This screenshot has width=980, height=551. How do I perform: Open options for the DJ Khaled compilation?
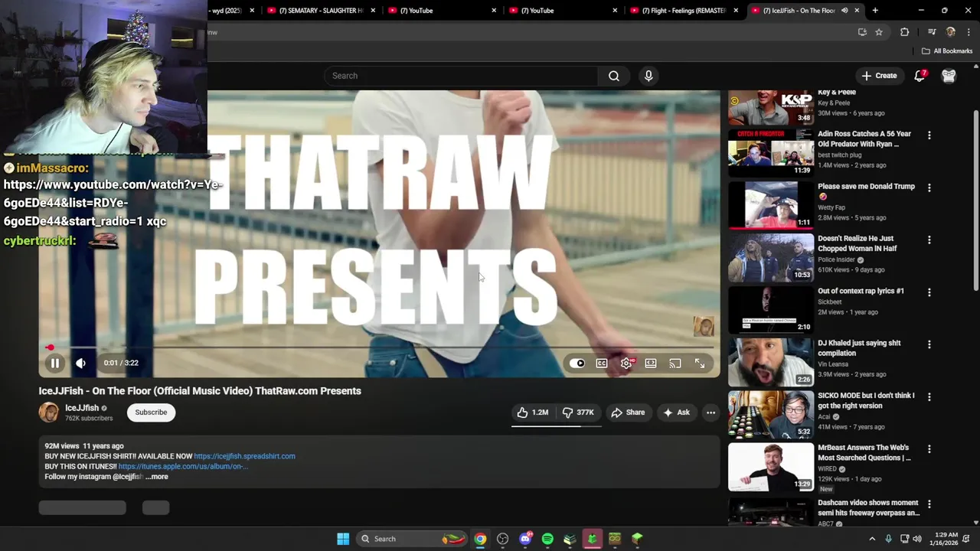point(929,344)
